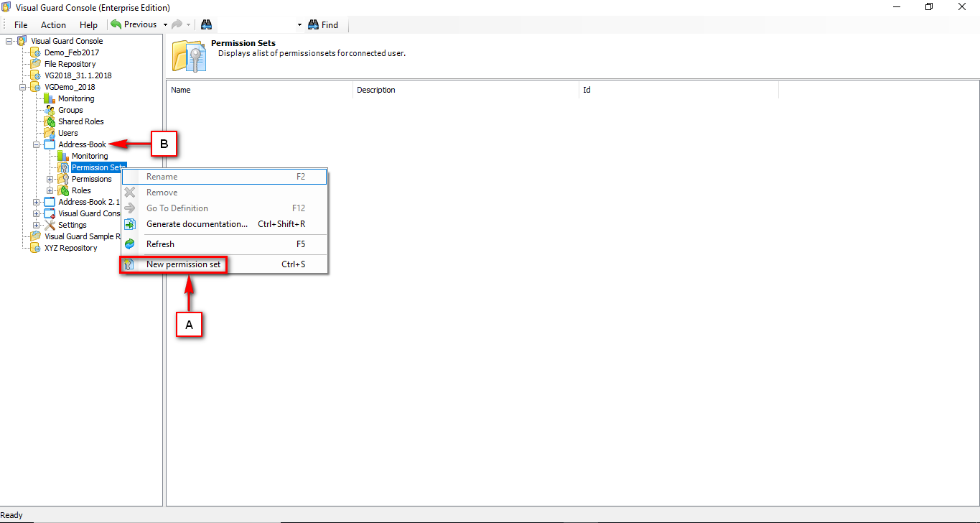Go back with the Previous button
Image resolution: width=980 pixels, height=523 pixels.
point(134,24)
